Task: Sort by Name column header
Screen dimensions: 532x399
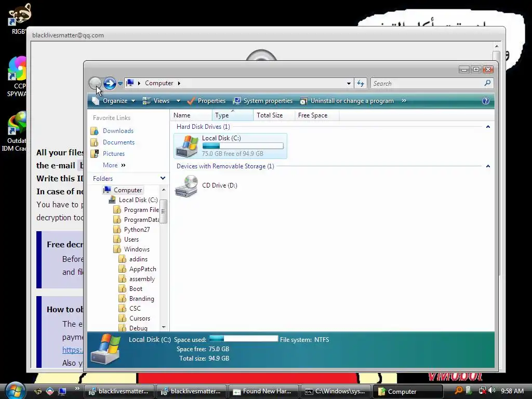Action: (x=191, y=115)
